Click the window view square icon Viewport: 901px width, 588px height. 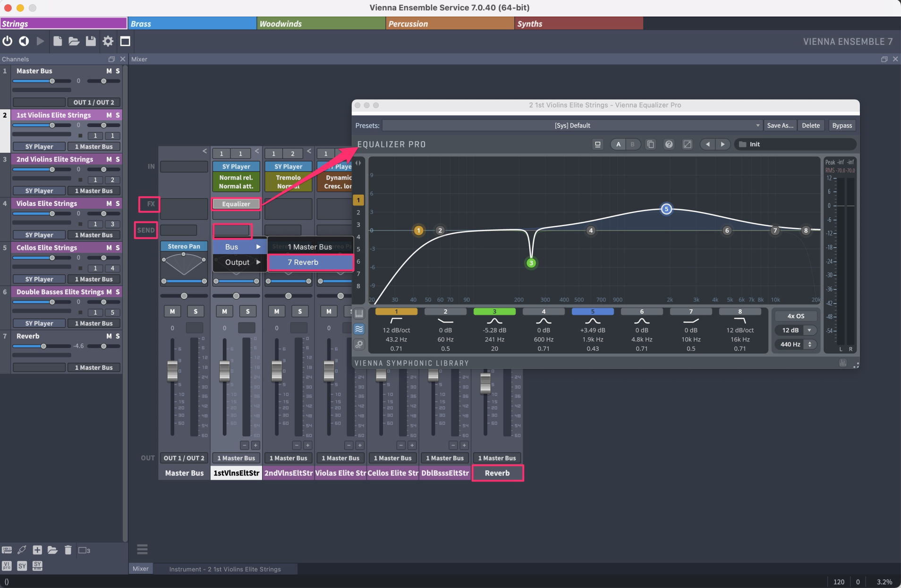click(x=125, y=42)
